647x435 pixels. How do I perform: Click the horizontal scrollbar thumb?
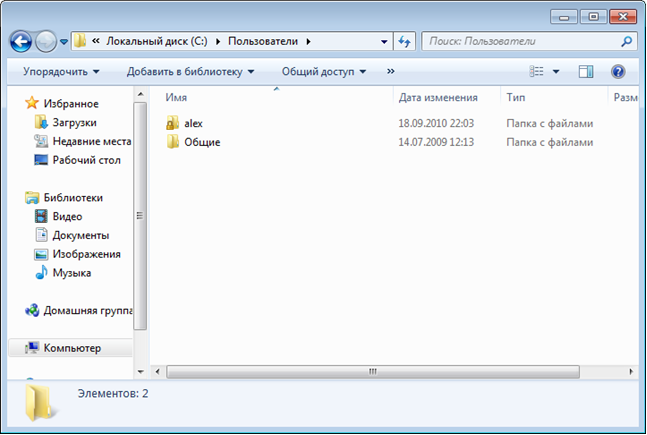(x=373, y=371)
